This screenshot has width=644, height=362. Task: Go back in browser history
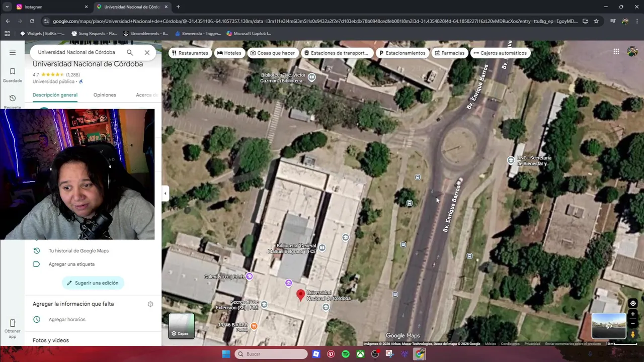(8, 21)
